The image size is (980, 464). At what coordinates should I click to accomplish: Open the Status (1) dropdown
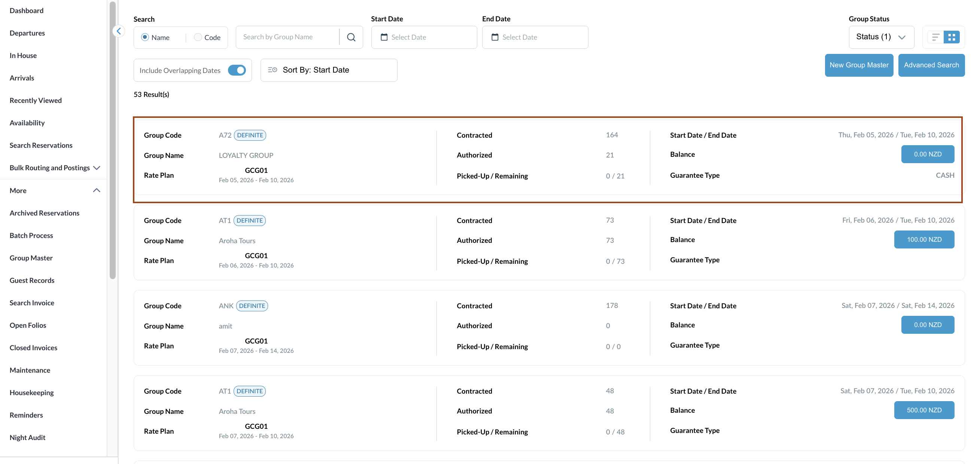pos(881,37)
